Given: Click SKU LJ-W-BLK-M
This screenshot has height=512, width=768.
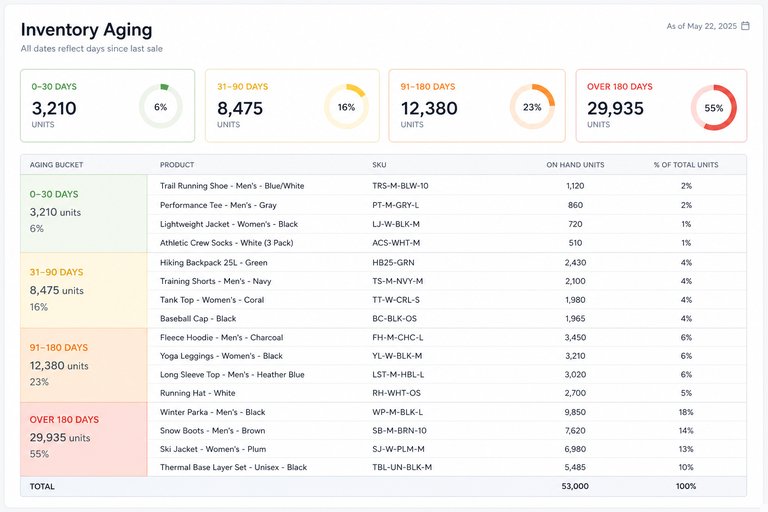Looking at the screenshot, I should [x=396, y=224].
